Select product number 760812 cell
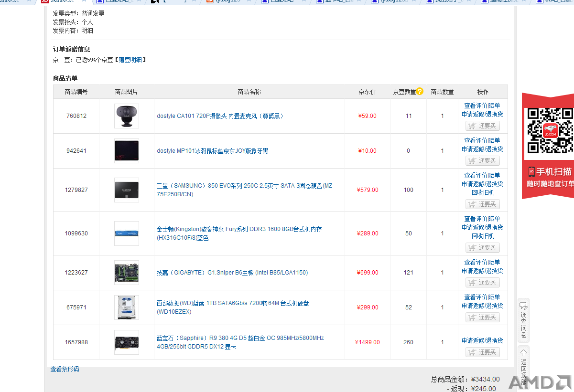This screenshot has width=574, height=392. coord(76,116)
